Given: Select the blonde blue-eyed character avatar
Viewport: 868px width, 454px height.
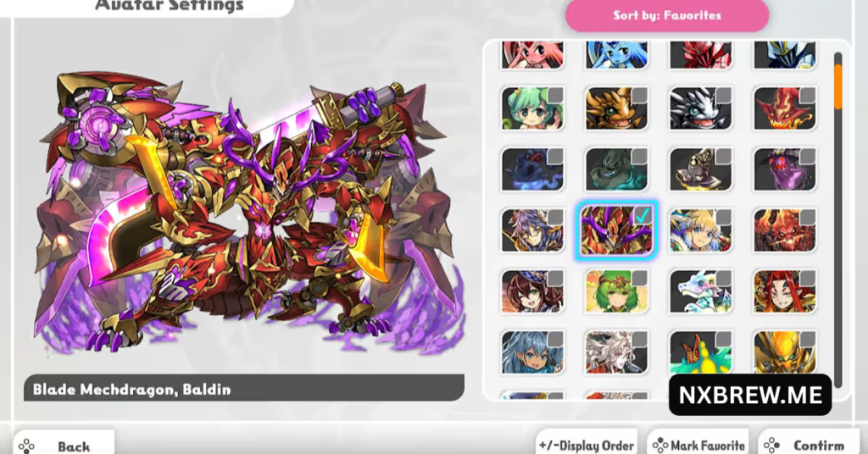Looking at the screenshot, I should click(701, 230).
